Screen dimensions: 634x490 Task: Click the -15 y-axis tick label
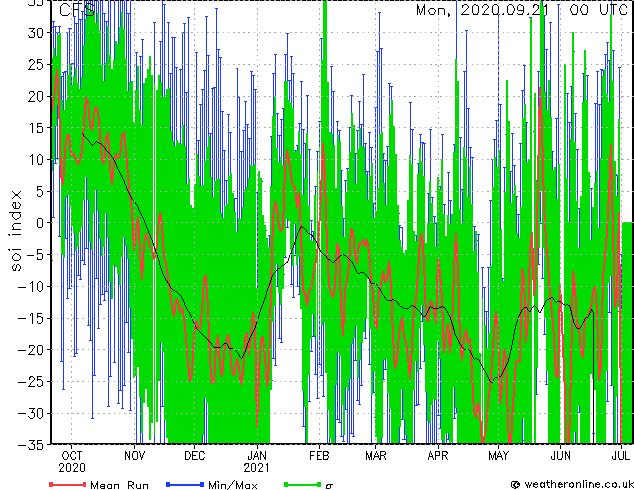pyautogui.click(x=31, y=318)
